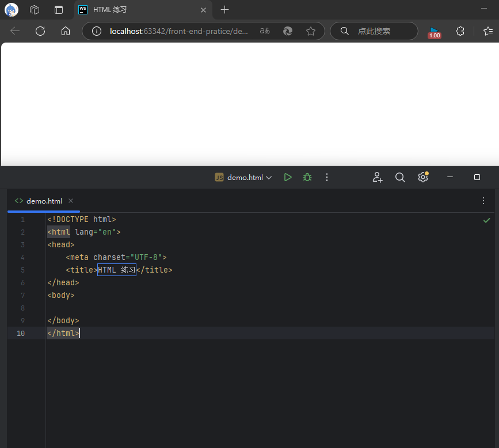
Task: Open a new browser tab
Action: pos(224,10)
